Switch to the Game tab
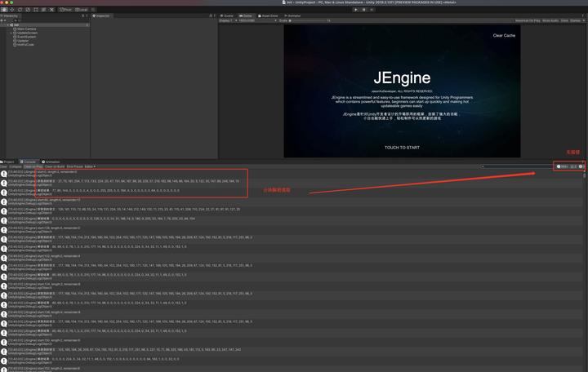This screenshot has width=588, height=372. [246, 15]
